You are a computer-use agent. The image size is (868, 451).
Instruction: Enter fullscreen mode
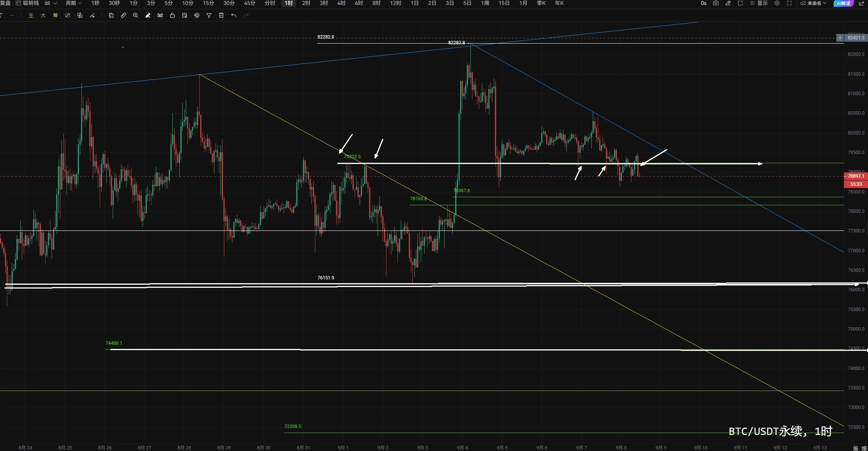click(789, 3)
